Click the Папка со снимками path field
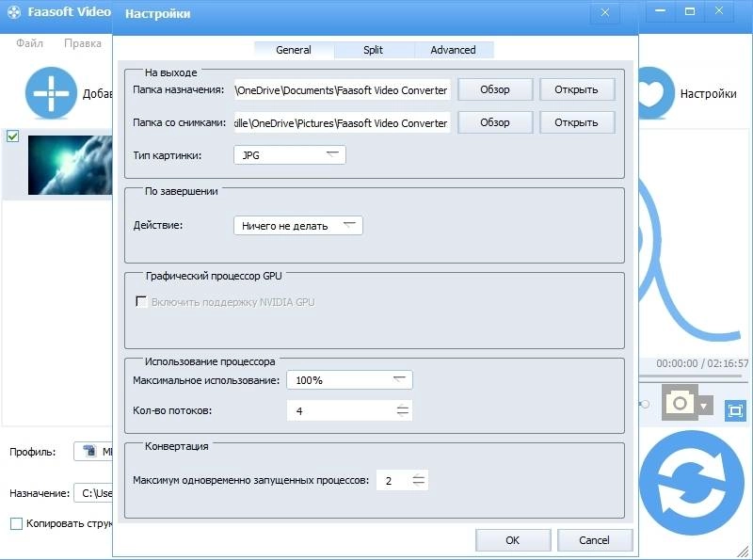The width and height of the screenshot is (753, 560). 342,122
